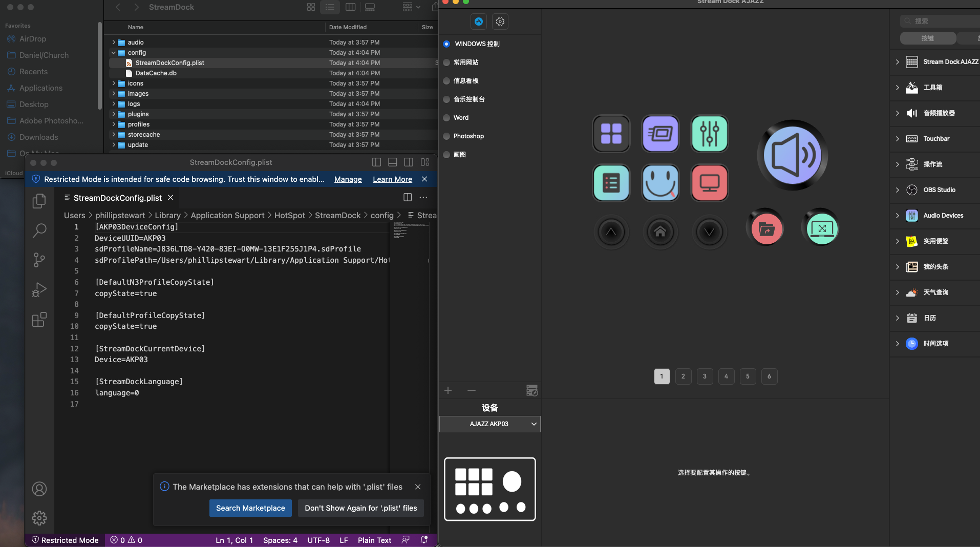
Task: Click Don't Show Again for plist files
Action: click(361, 508)
